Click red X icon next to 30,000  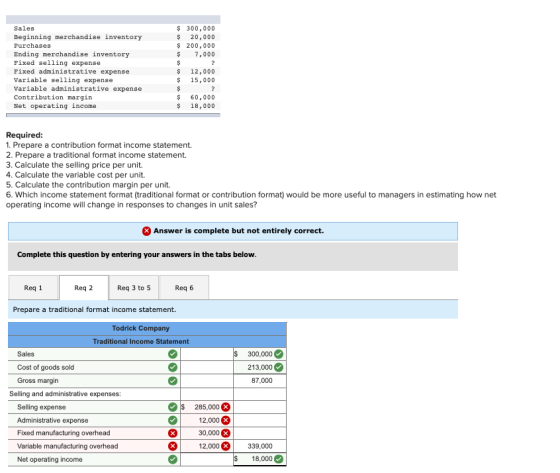tap(226, 433)
